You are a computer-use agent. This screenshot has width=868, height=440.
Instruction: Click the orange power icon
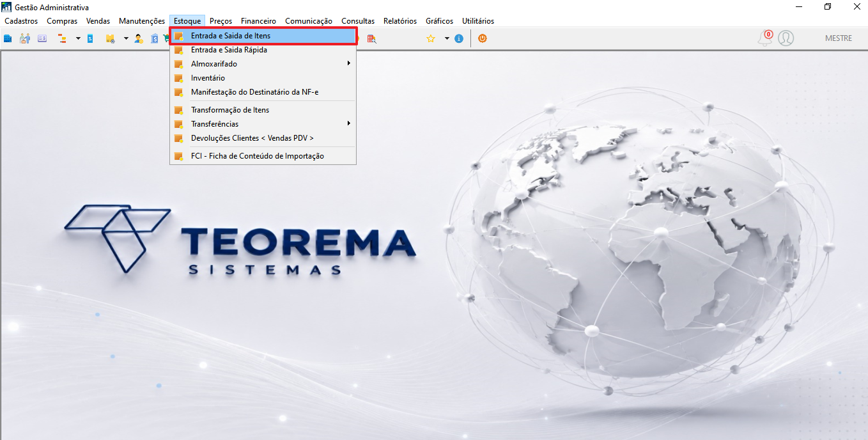483,38
